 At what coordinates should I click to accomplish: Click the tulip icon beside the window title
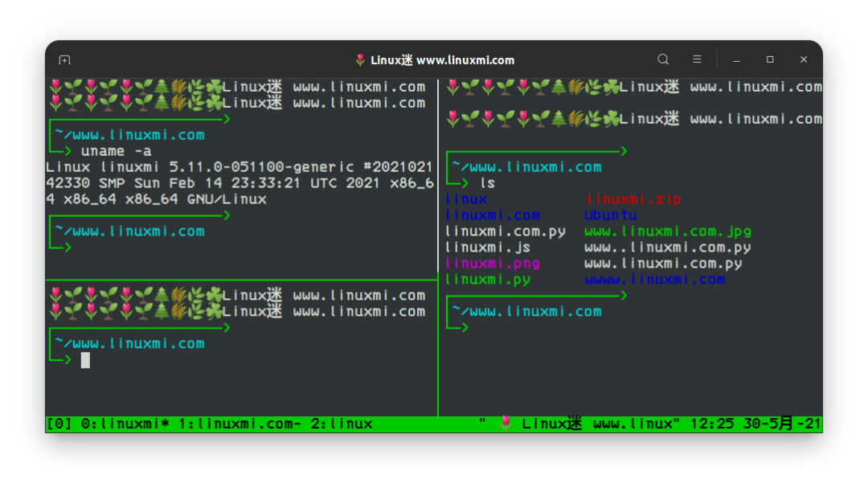(360, 59)
